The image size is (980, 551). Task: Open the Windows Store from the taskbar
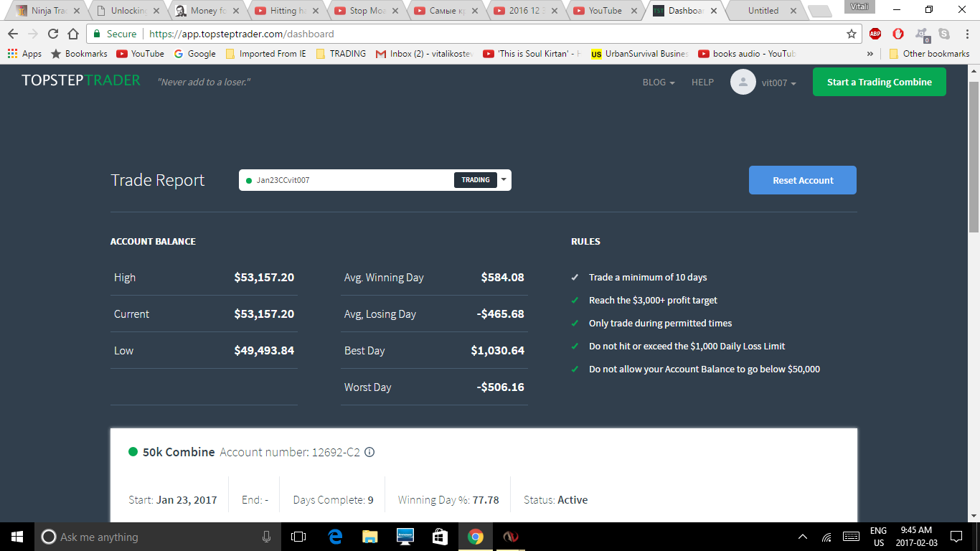click(440, 537)
